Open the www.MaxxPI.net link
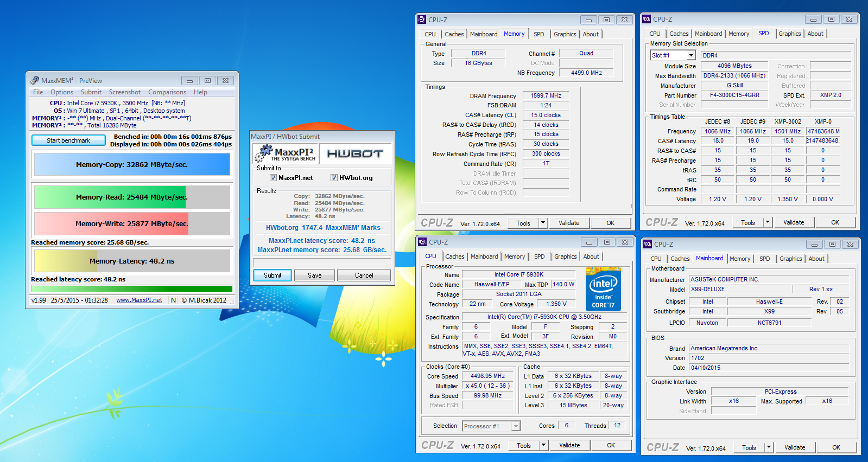This screenshot has height=462, width=868. click(139, 300)
